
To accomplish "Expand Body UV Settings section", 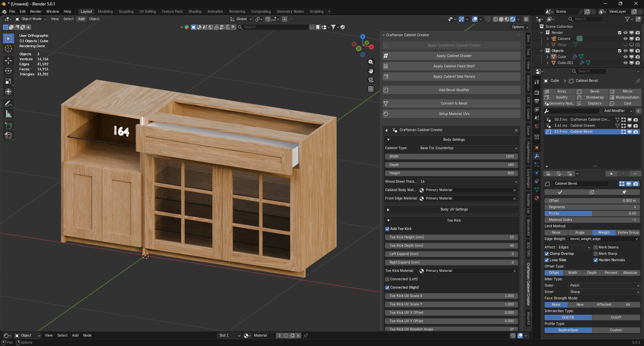I will point(388,210).
